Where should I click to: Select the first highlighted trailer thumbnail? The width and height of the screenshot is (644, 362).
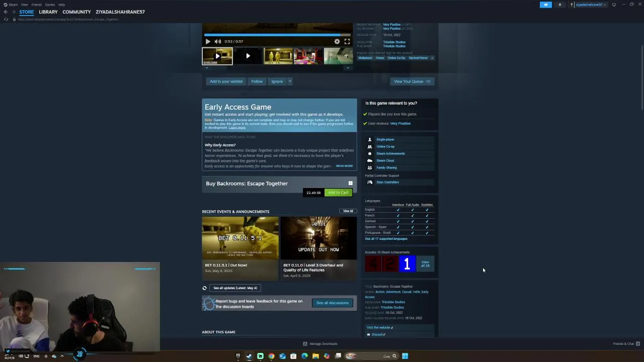click(x=217, y=56)
